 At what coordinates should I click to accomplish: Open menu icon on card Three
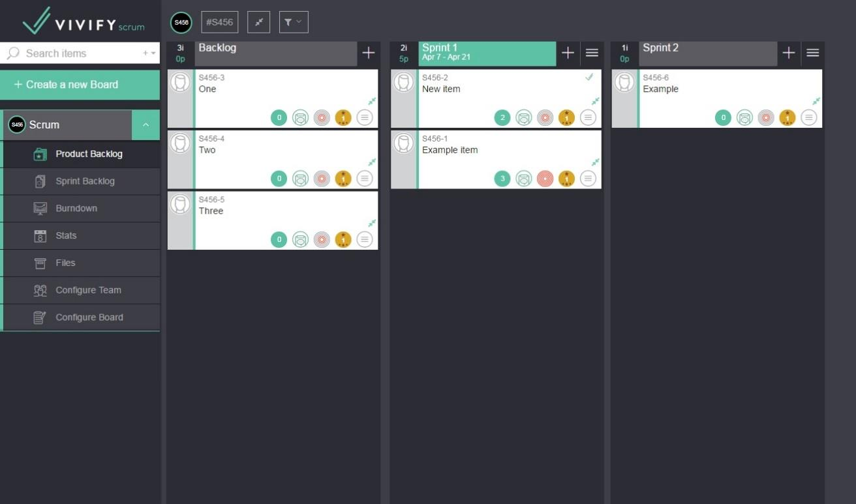point(365,239)
